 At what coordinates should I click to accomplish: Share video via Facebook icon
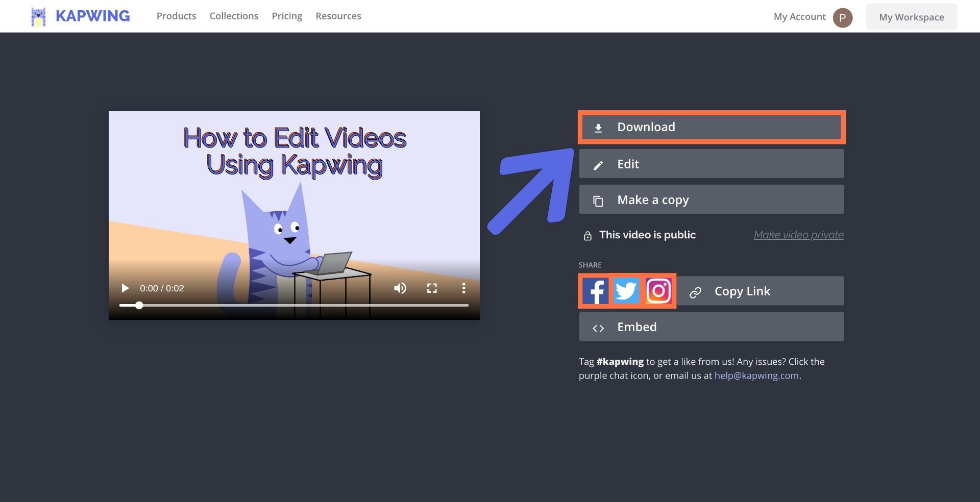[595, 291]
